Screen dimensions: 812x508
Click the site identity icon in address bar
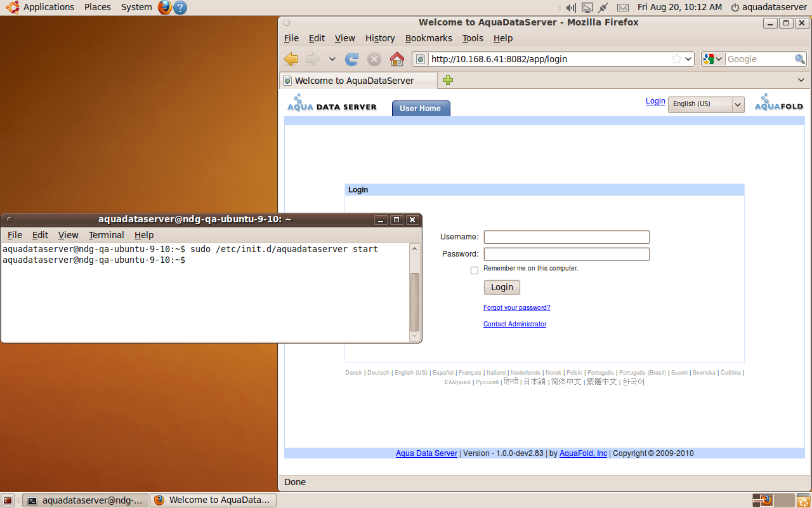(x=420, y=59)
